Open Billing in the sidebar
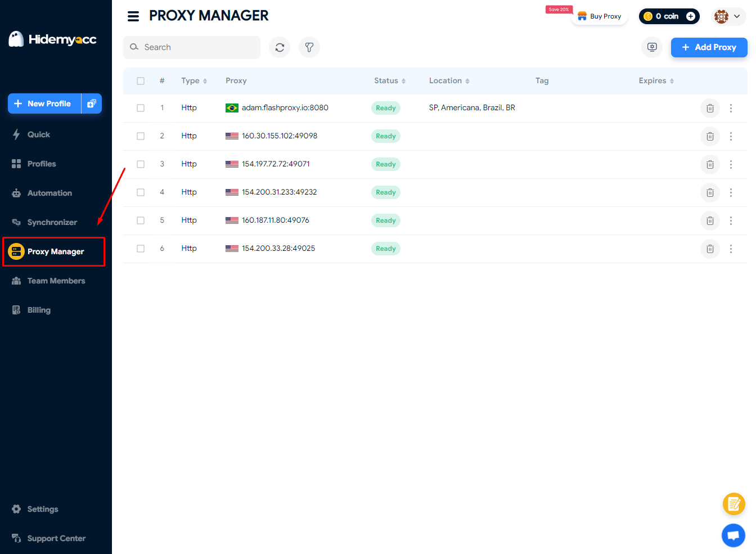The height and width of the screenshot is (554, 756). tap(31, 310)
